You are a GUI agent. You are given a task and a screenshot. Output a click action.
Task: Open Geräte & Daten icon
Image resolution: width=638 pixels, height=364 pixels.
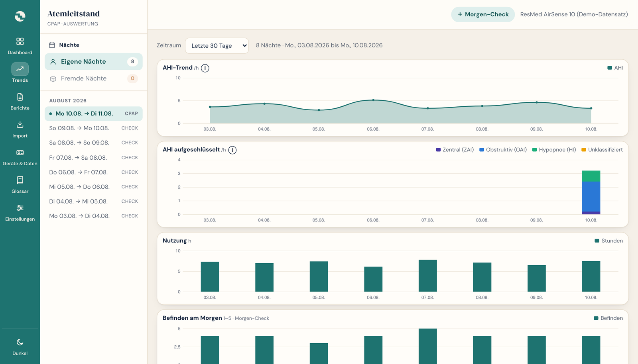[x=20, y=153]
